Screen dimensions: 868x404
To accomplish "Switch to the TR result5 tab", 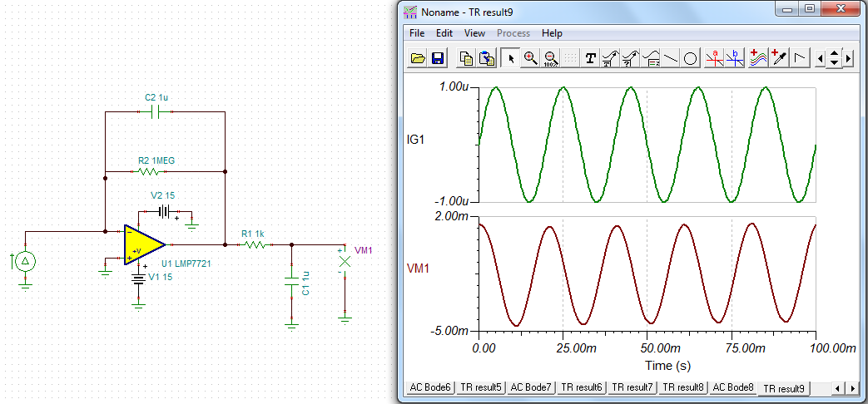I will click(481, 387).
